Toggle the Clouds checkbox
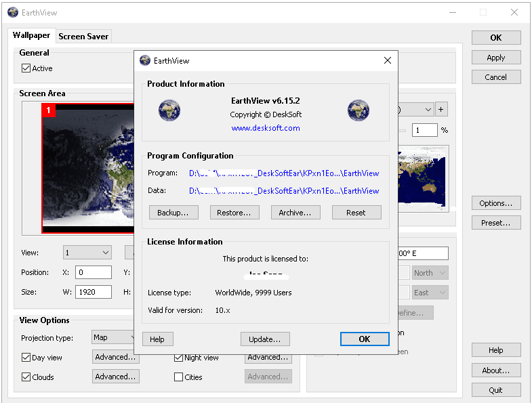This screenshot has height=403, width=532. pyautogui.click(x=26, y=377)
